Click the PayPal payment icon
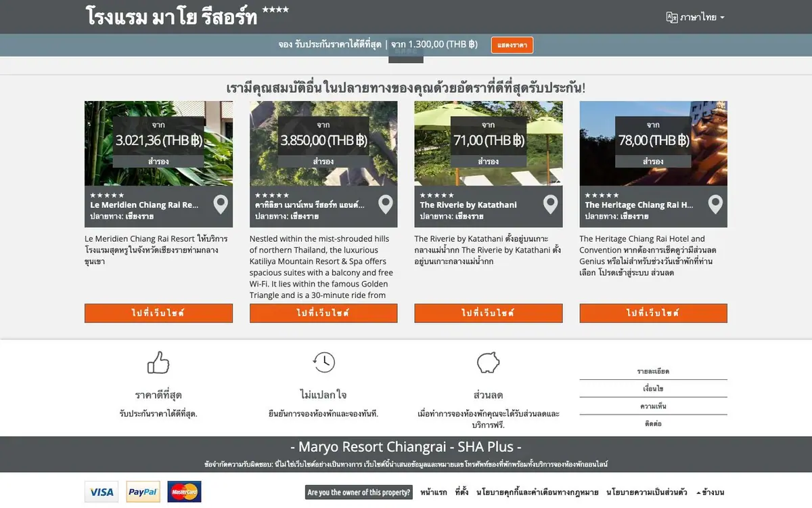The image size is (812, 508). [x=143, y=492]
